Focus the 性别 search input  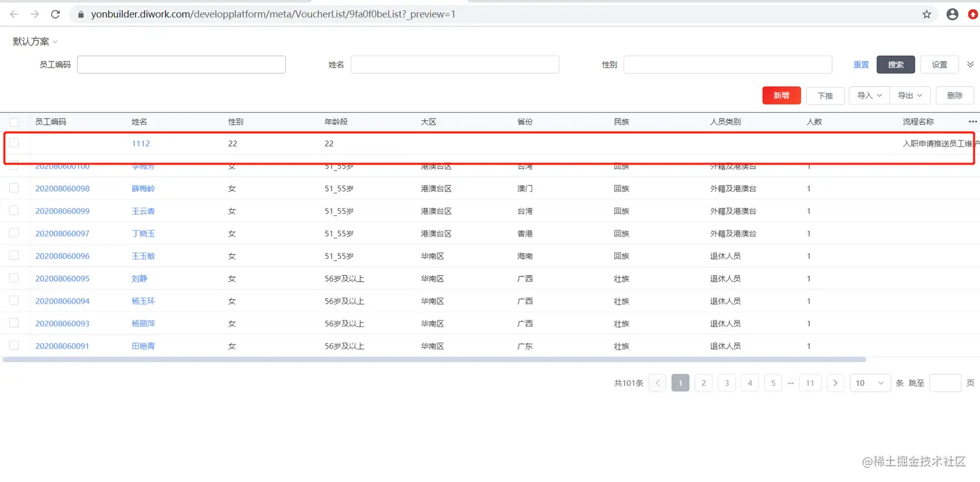tap(728, 64)
